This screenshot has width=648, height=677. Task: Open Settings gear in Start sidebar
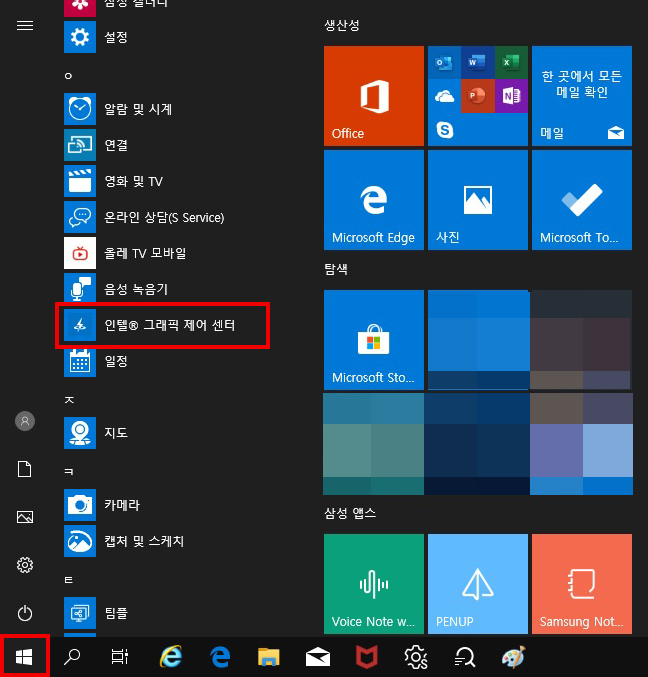click(x=25, y=565)
